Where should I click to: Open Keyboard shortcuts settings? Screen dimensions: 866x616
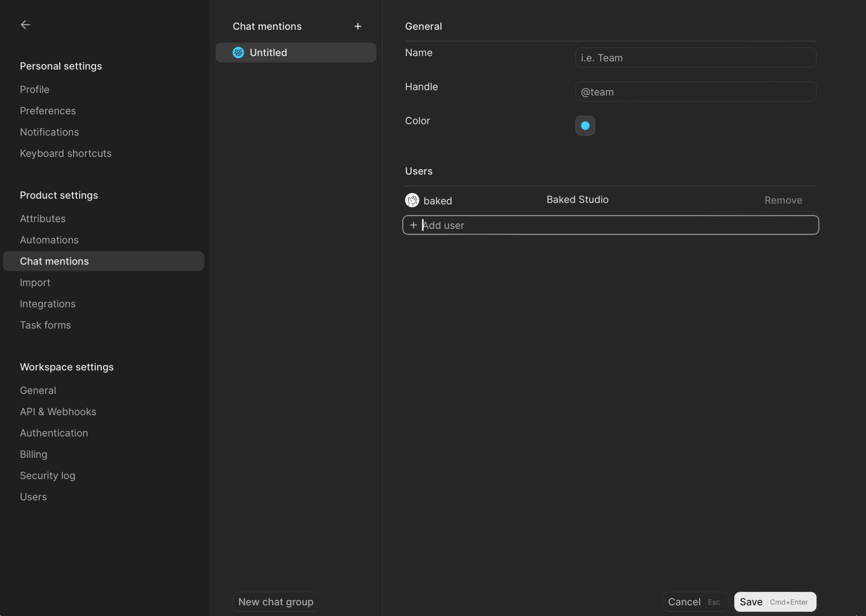tap(66, 153)
